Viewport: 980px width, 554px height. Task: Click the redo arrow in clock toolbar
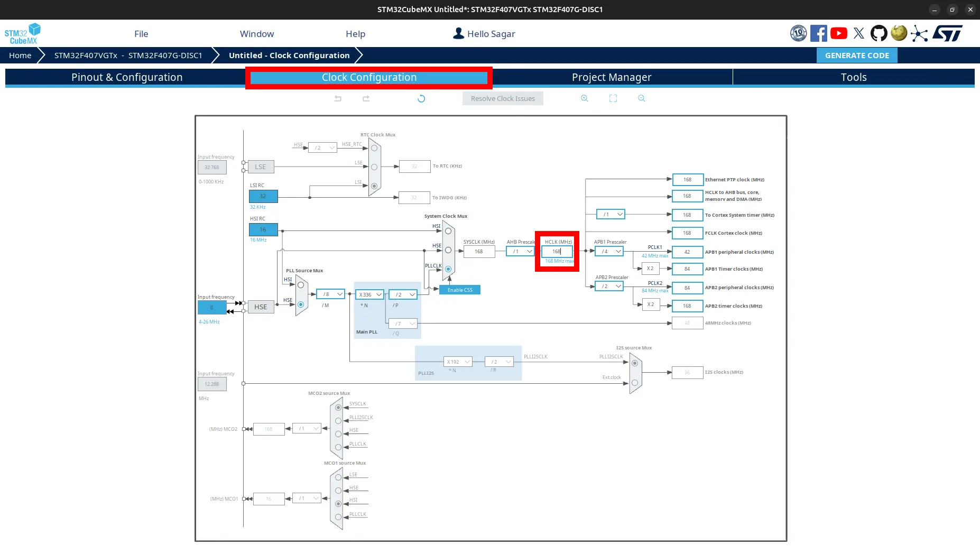366,98
